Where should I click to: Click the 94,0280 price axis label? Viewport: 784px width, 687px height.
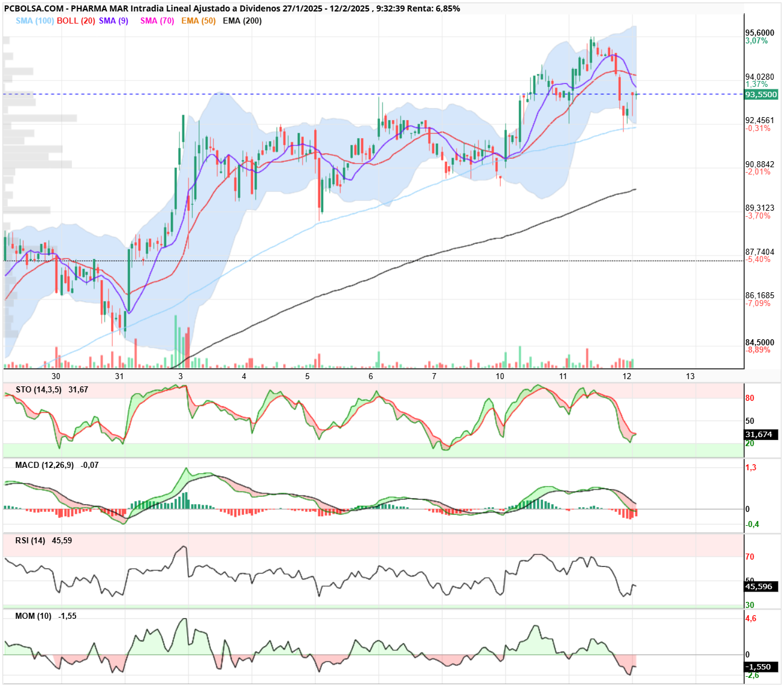[759, 77]
